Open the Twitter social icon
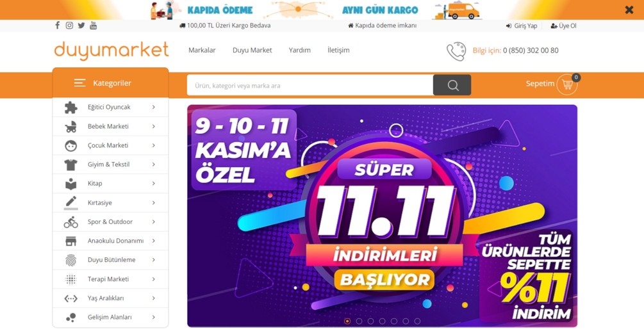Viewport: 644px width, 329px height. [81, 26]
